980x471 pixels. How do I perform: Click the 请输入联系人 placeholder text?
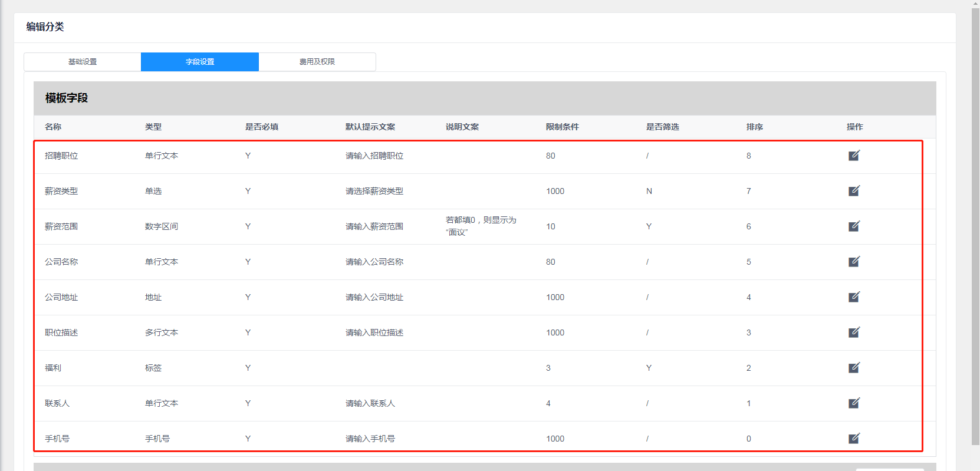pyautogui.click(x=370, y=403)
